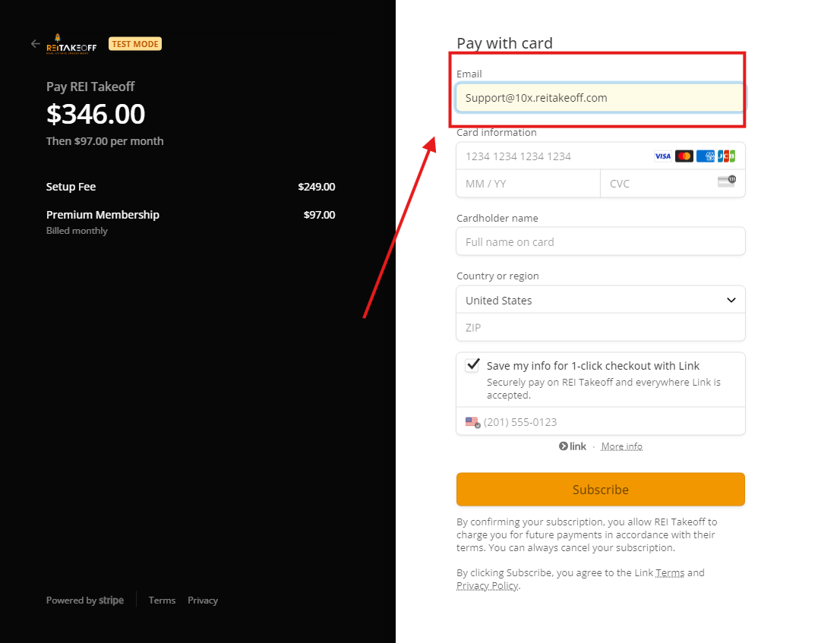Screen dimensions: 840x643
Task: Click the $249.00 setup fee price
Action: click(x=317, y=187)
